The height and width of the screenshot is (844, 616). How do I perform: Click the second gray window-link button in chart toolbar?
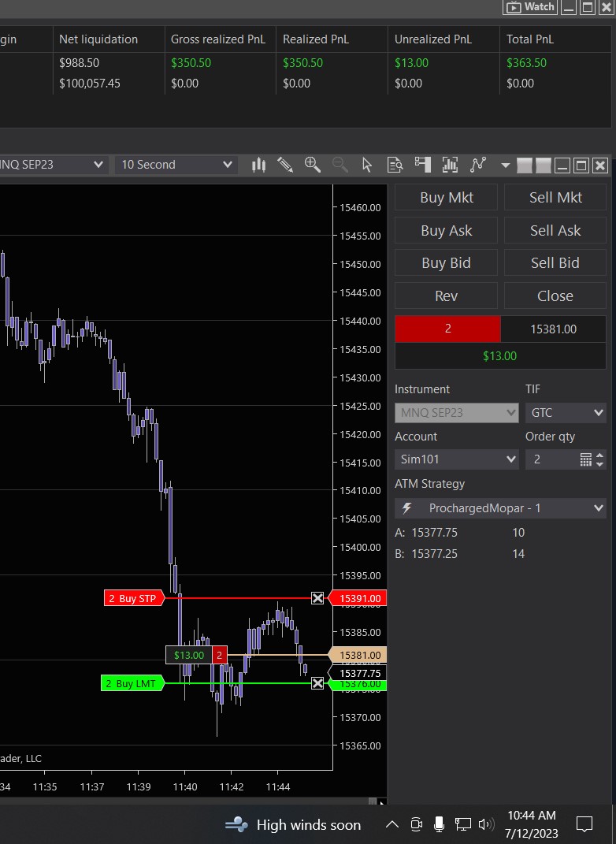click(544, 165)
